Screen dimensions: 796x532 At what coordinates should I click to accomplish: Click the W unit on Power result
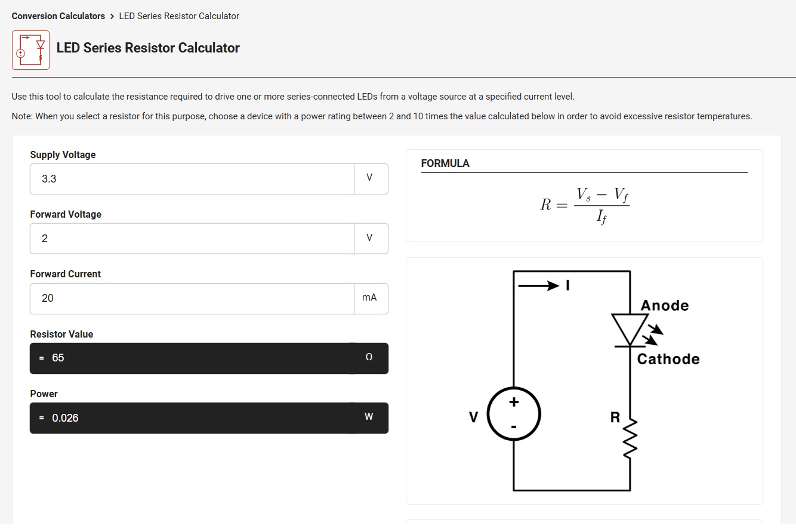(369, 417)
